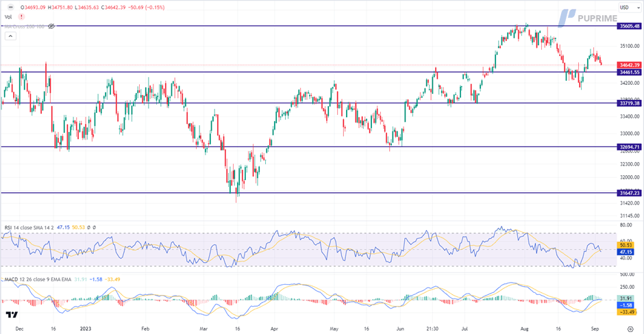The image size is (644, 334).
Task: Click the 31647.23 support line price label
Action: [629, 193]
